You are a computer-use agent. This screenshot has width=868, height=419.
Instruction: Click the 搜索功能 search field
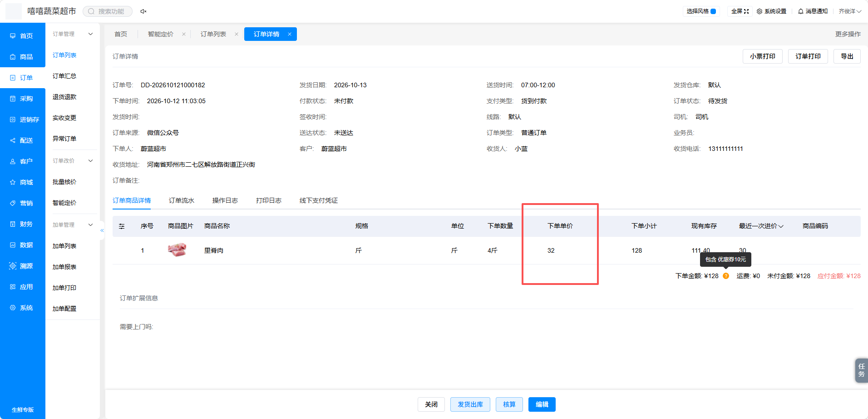click(108, 11)
